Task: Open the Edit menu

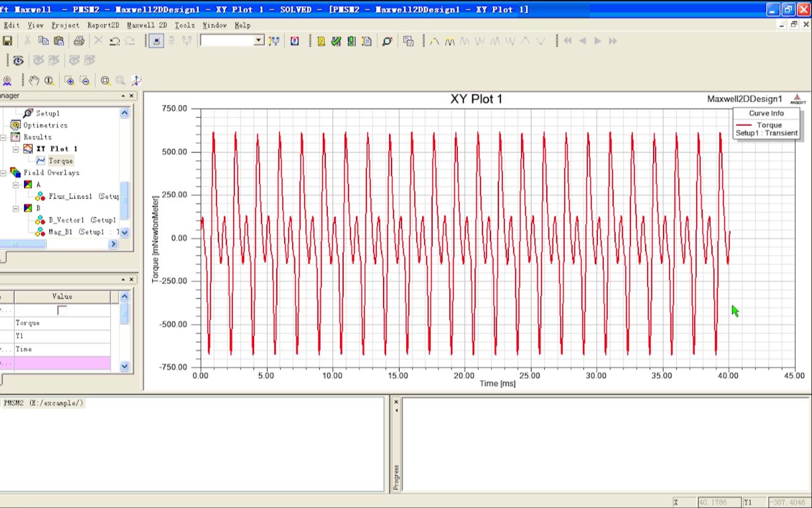Action: coord(11,25)
